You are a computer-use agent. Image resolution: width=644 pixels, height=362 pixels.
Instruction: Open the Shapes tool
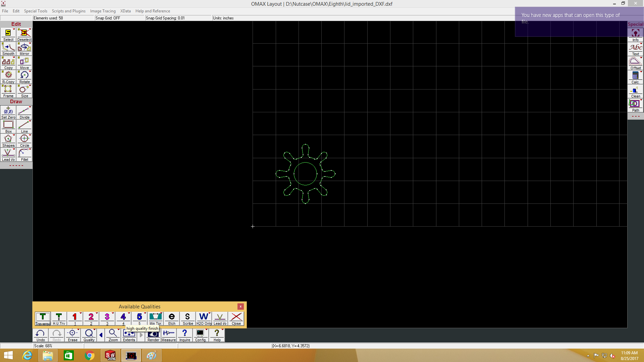click(8, 141)
